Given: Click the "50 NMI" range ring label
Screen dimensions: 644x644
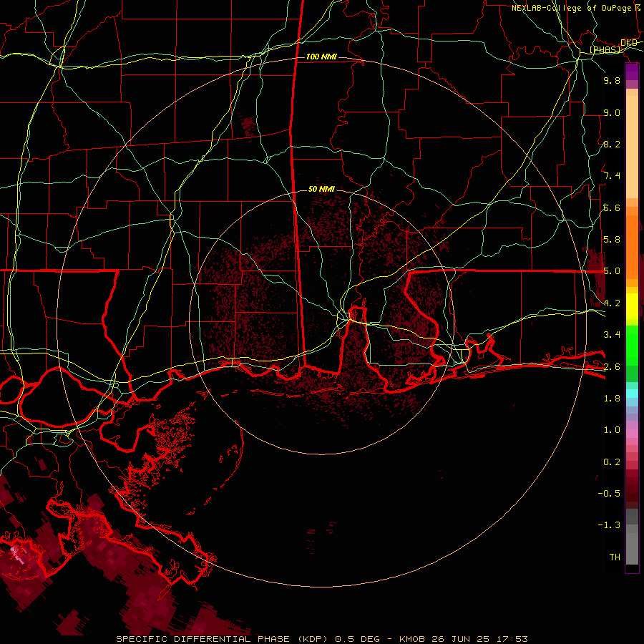Looking at the screenshot, I should 321,189.
